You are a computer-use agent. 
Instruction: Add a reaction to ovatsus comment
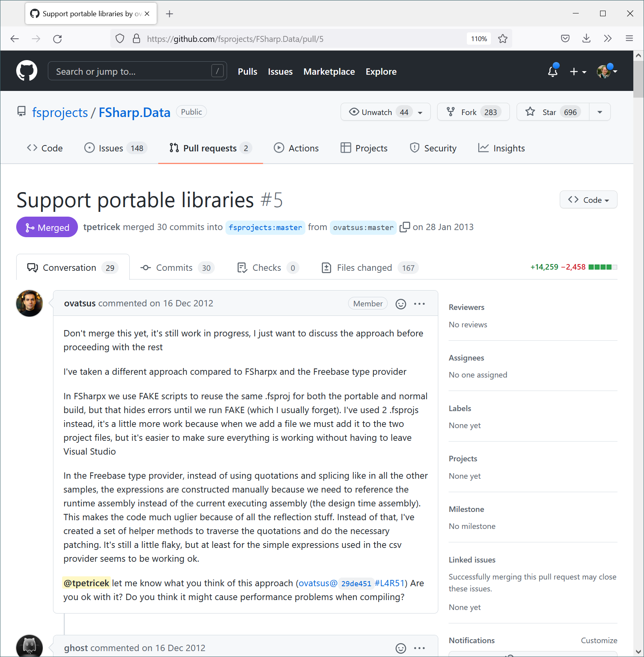401,304
